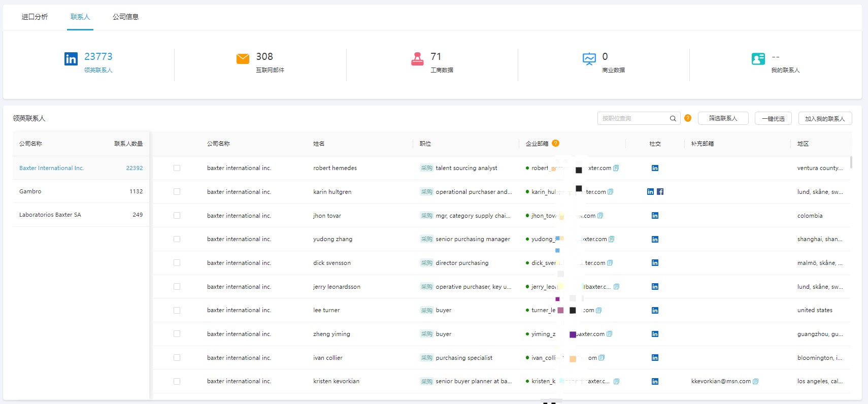Switch to the 联系人 tab
868x404 pixels.
coord(80,17)
